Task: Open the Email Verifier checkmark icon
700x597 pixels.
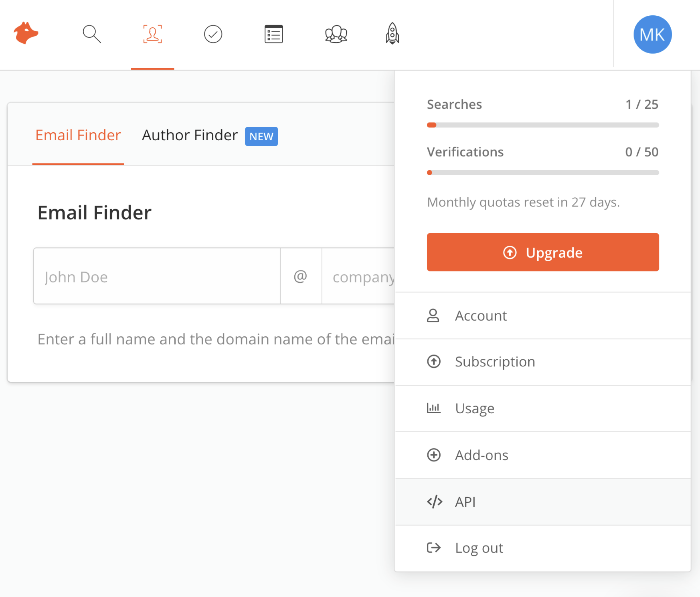Action: click(213, 34)
